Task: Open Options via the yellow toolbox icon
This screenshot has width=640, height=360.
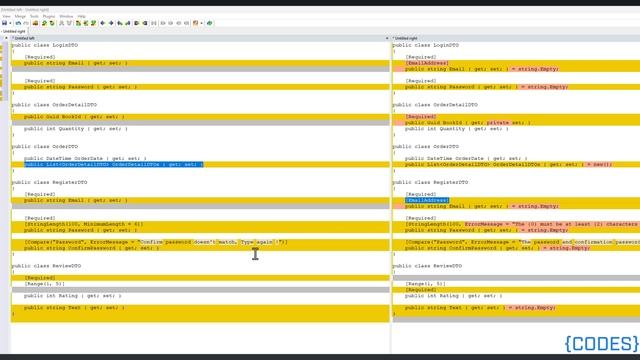Action: click(36, 23)
